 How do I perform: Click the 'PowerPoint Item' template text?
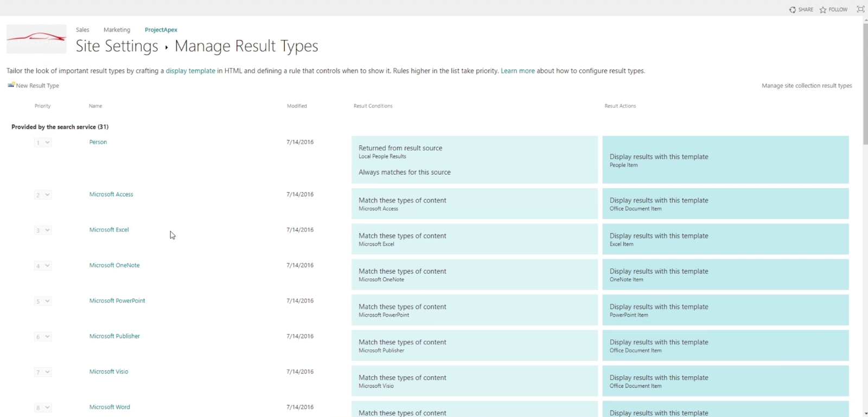click(x=629, y=315)
